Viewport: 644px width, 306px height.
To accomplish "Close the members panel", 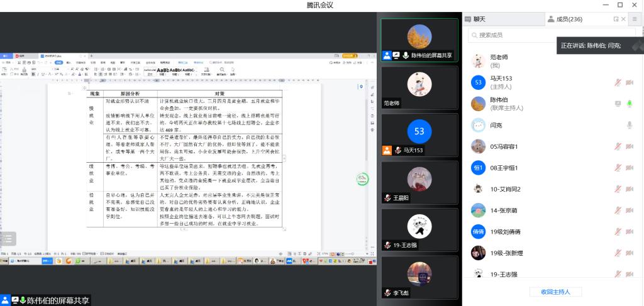I will point(624,19).
